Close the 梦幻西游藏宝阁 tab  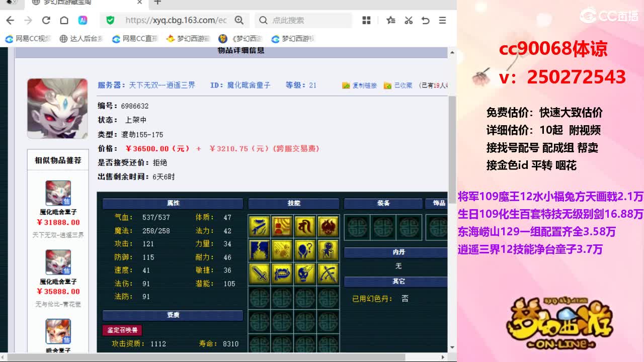coord(140,3)
